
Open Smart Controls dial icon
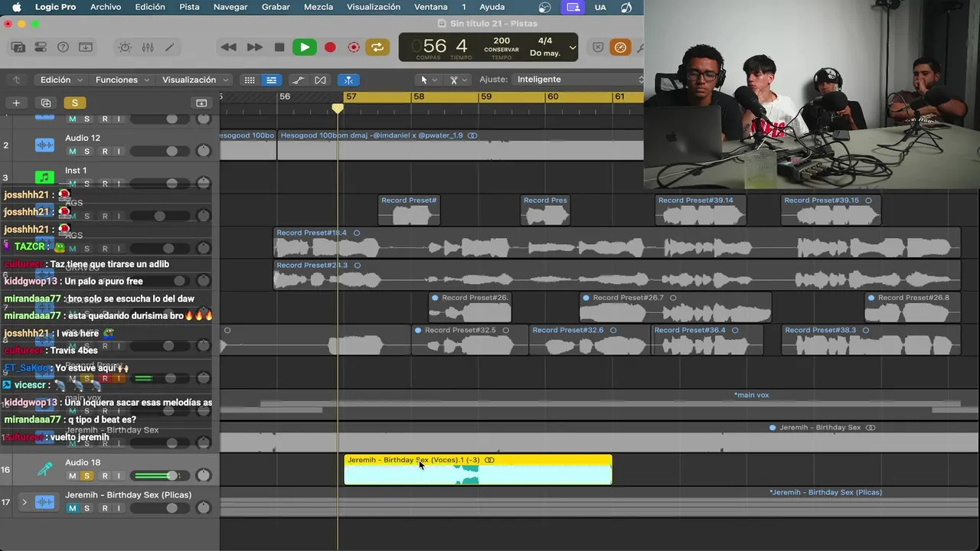tap(125, 47)
